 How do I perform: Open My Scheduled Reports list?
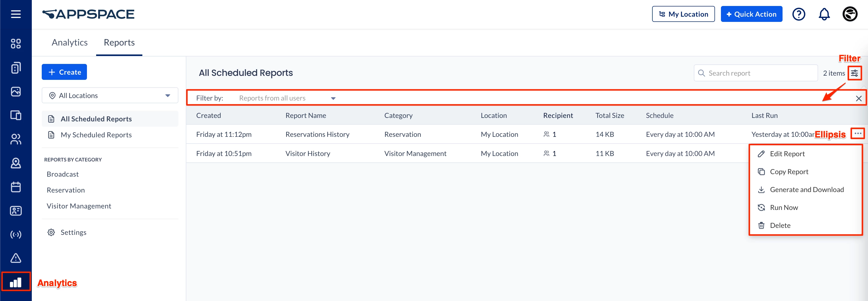pos(96,135)
